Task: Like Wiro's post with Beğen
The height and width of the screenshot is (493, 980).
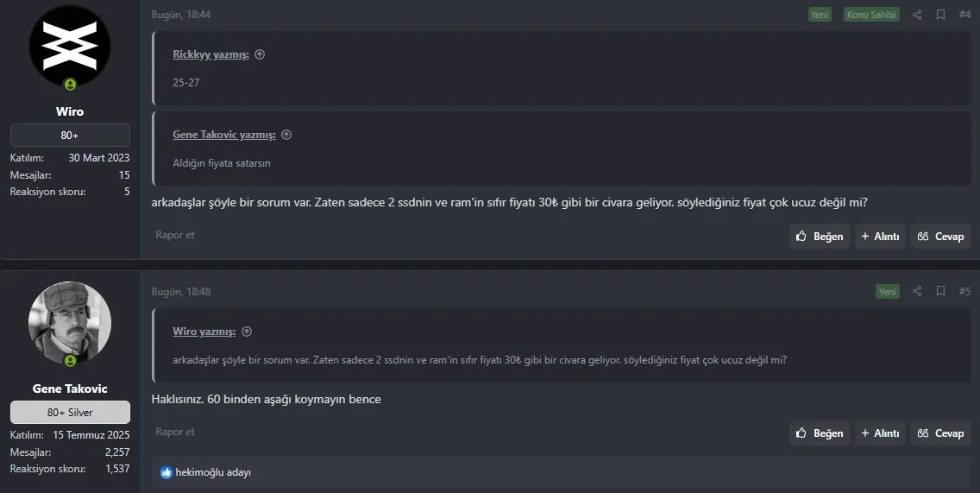Action: 820,237
